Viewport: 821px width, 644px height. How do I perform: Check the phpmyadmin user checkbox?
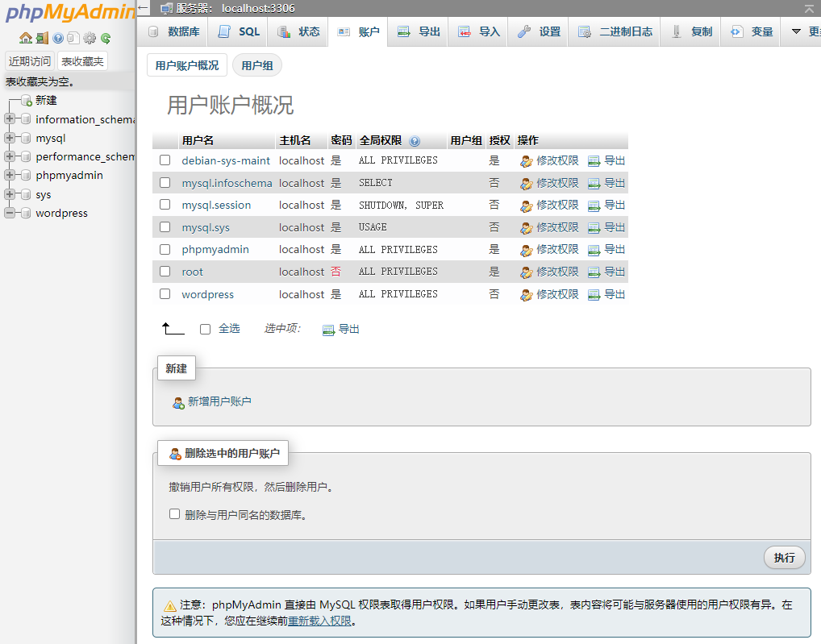pyautogui.click(x=165, y=250)
